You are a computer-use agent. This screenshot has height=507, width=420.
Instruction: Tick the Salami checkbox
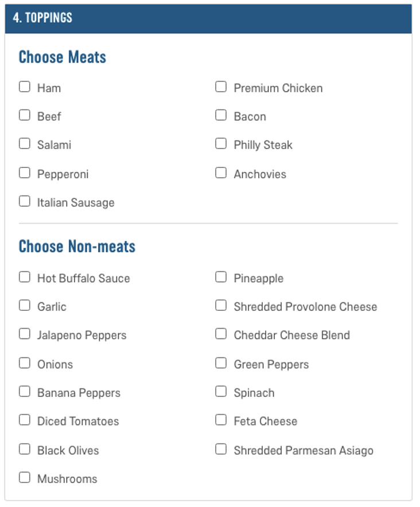(25, 144)
